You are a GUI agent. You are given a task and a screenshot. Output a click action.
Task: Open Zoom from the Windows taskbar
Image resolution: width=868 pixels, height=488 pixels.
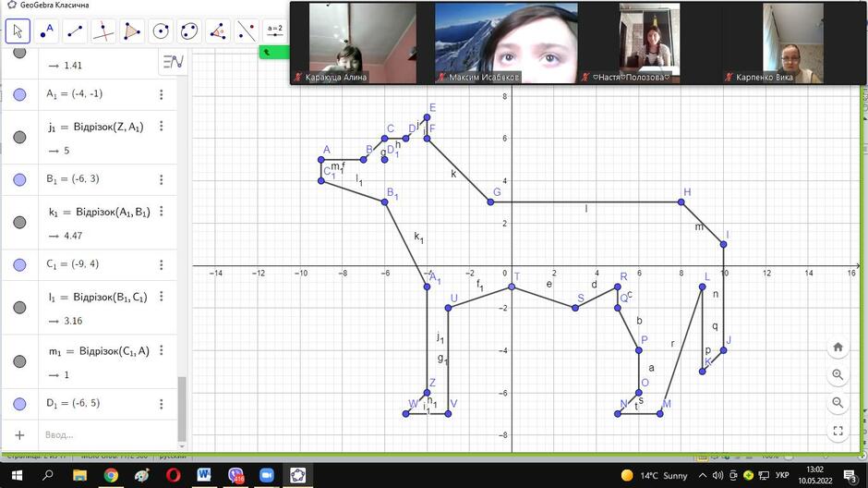point(267,475)
